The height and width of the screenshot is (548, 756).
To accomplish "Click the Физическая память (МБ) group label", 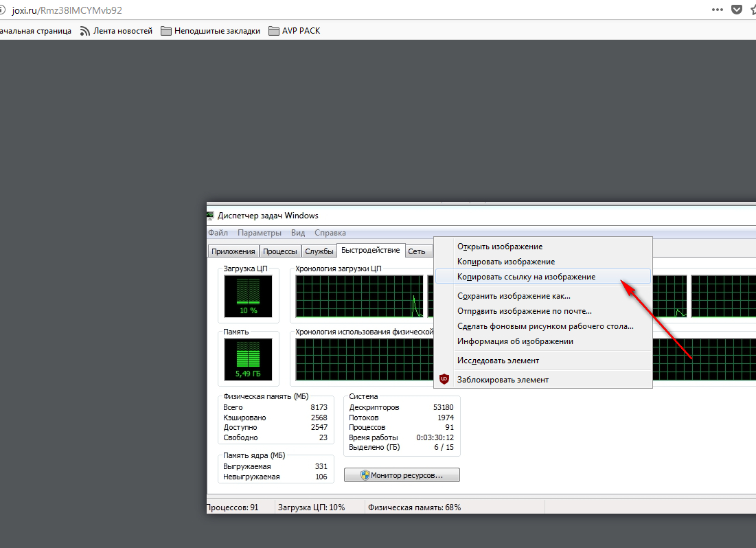I will click(x=266, y=396).
